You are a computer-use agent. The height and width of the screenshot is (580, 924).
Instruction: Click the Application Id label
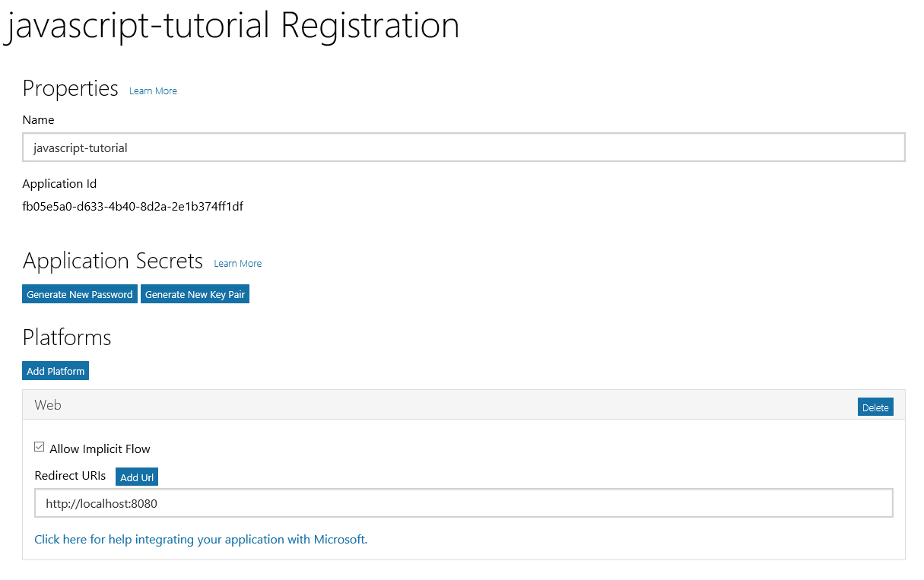59,184
